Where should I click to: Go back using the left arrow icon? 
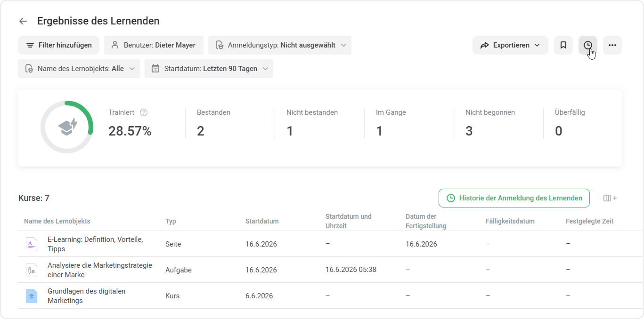tap(23, 21)
